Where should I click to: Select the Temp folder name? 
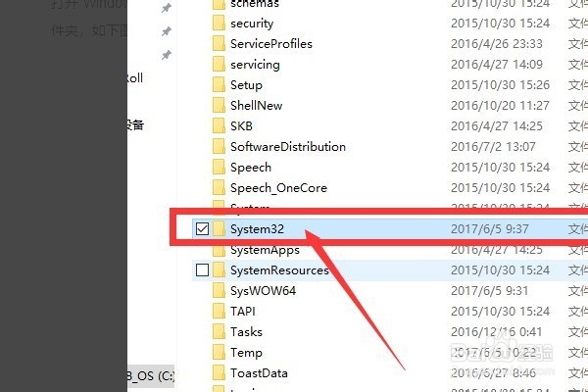tap(246, 353)
